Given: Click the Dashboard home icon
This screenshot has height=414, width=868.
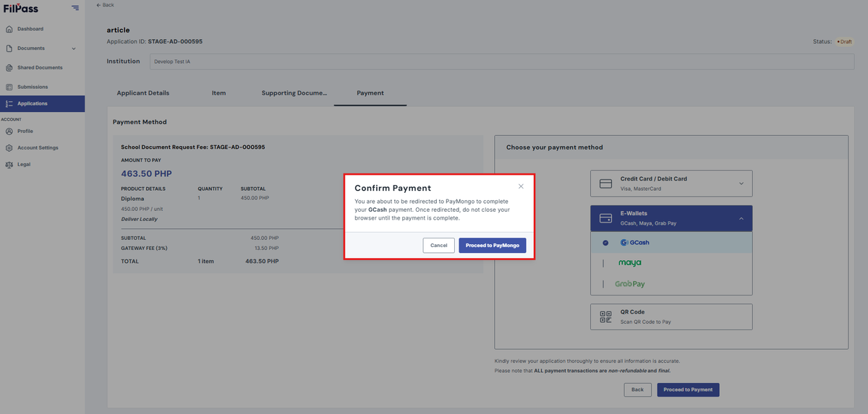Looking at the screenshot, I should pyautogui.click(x=9, y=29).
